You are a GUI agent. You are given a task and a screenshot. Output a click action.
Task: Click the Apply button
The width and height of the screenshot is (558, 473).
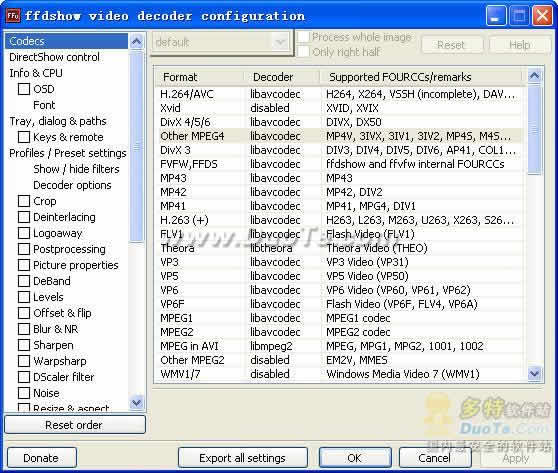(x=515, y=458)
